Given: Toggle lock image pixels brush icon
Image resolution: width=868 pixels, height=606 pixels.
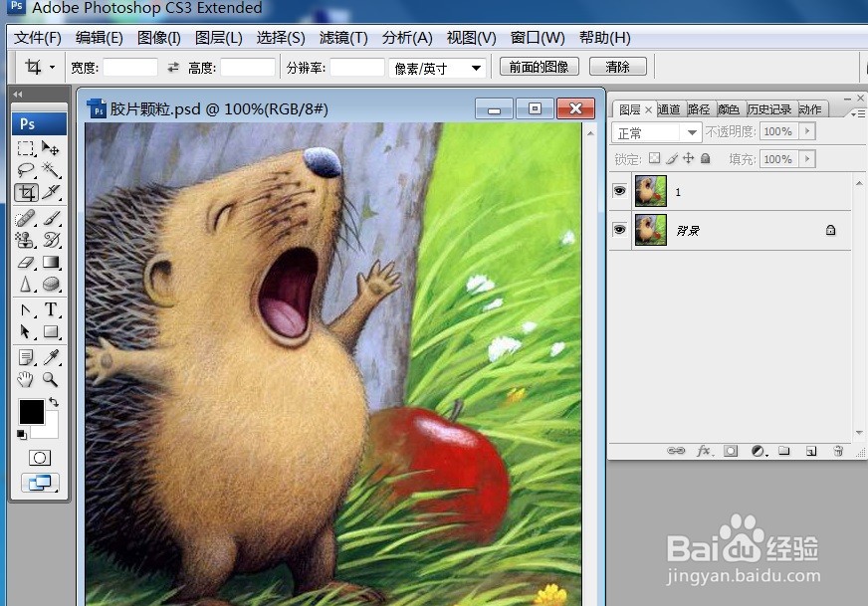Looking at the screenshot, I should coord(672,159).
